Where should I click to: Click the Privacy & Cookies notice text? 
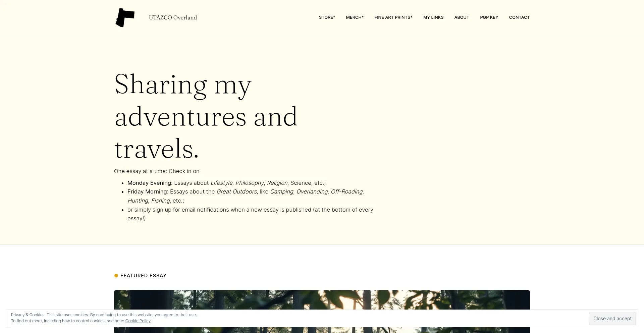[104, 315]
